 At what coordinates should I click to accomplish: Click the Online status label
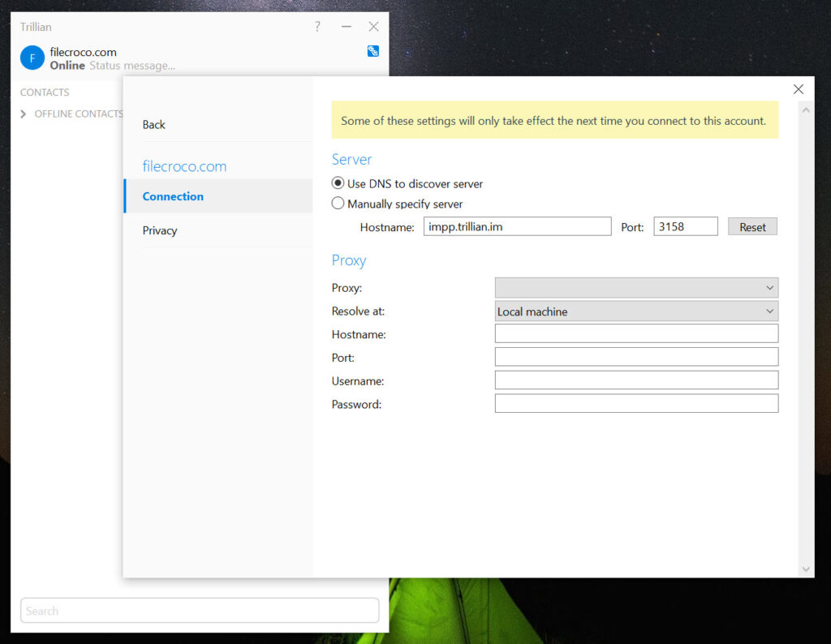pyautogui.click(x=67, y=66)
